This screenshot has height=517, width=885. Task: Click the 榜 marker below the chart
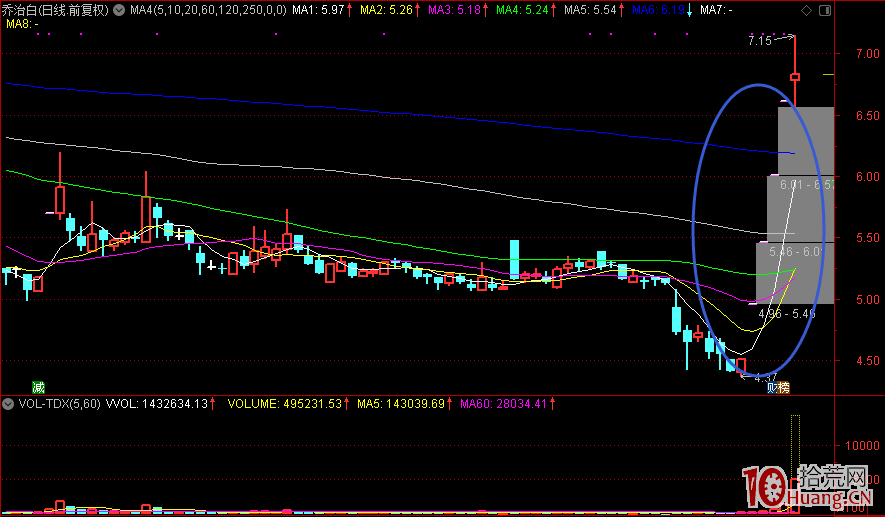coord(784,388)
